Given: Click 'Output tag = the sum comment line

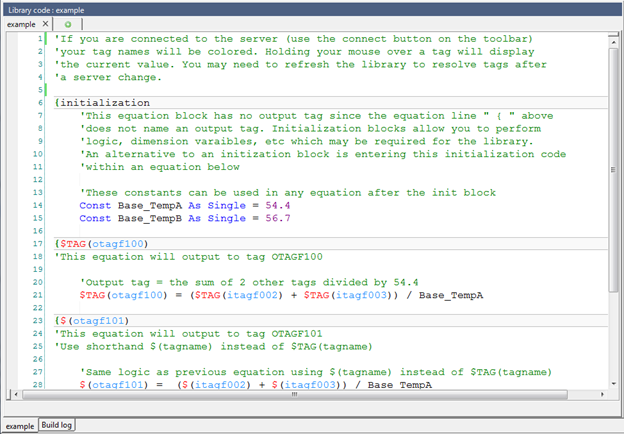Looking at the screenshot, I should click(x=249, y=282).
